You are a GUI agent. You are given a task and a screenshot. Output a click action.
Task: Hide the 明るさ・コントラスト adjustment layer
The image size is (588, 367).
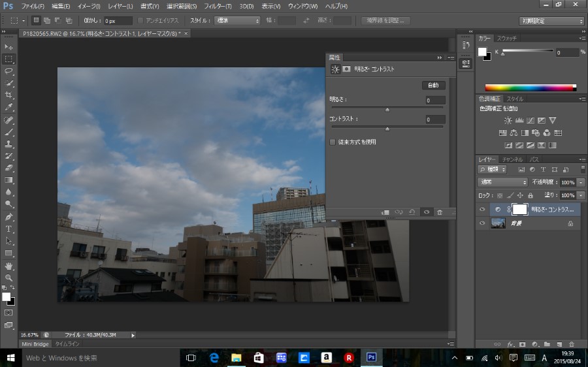tap(482, 210)
